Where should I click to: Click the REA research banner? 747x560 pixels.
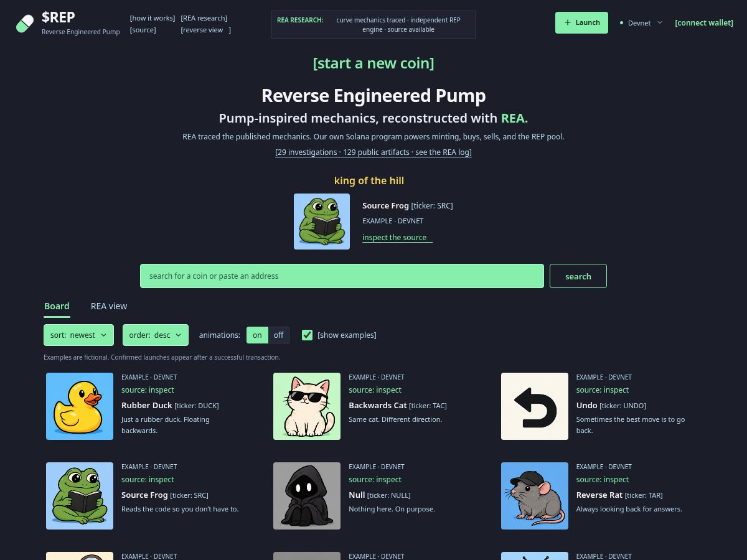click(x=374, y=25)
